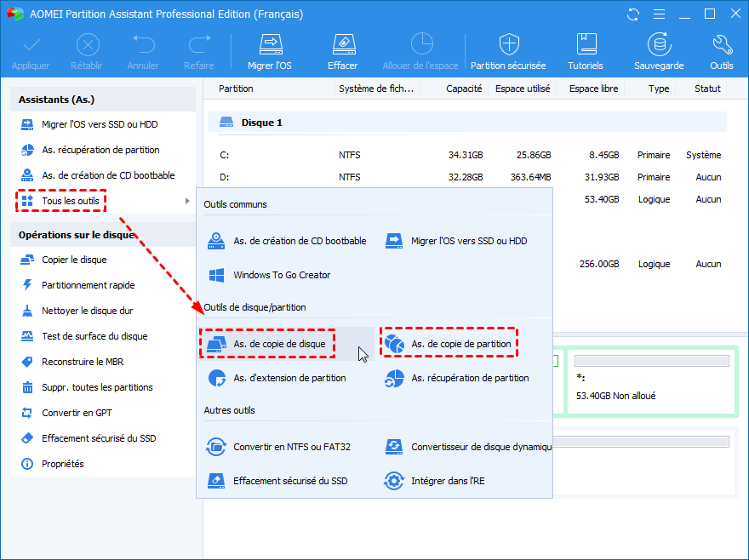Image resolution: width=749 pixels, height=560 pixels.
Task: Open Convertisseur de disque dynamique
Action: (468, 447)
